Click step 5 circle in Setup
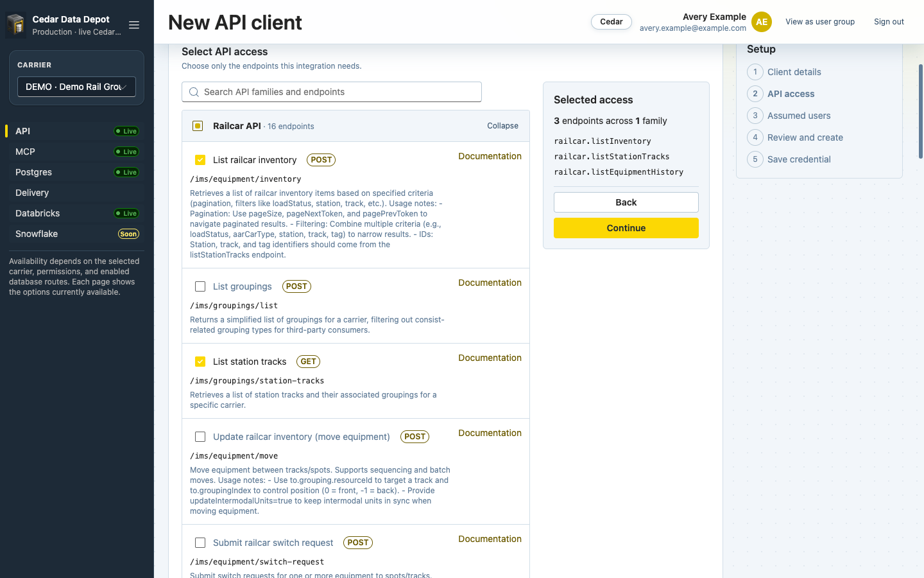Screen dimensions: 924x578 pos(755,159)
